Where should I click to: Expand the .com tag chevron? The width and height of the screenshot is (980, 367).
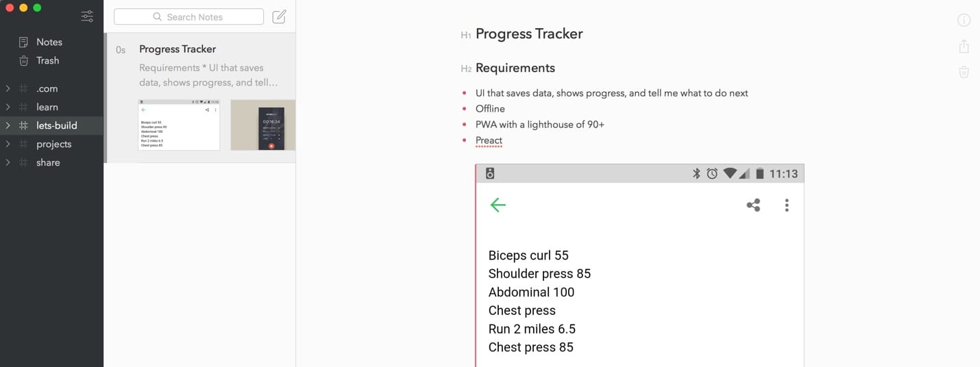(8, 88)
